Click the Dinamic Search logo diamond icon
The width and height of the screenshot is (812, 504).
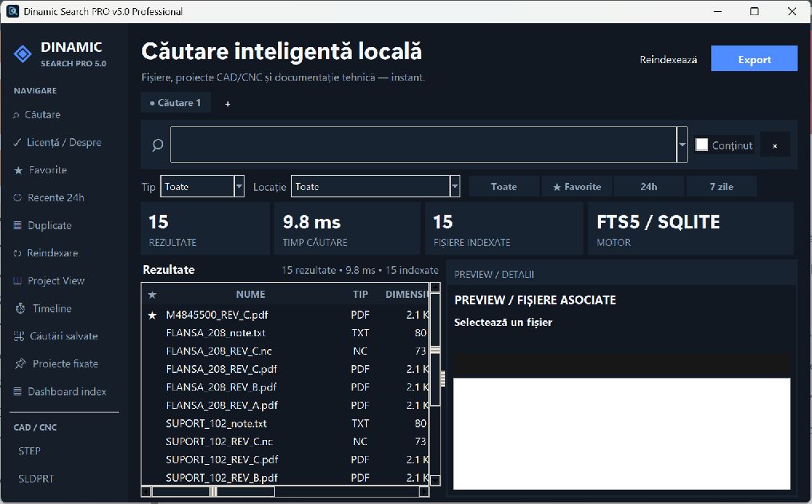tap(22, 54)
